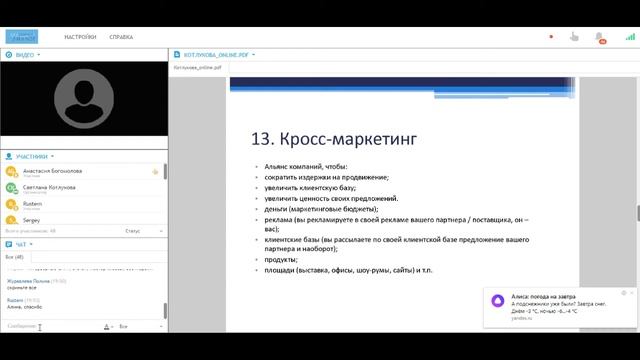
Task: Click the ЧАТ panel icon
Action: pyautogui.click(x=9, y=244)
